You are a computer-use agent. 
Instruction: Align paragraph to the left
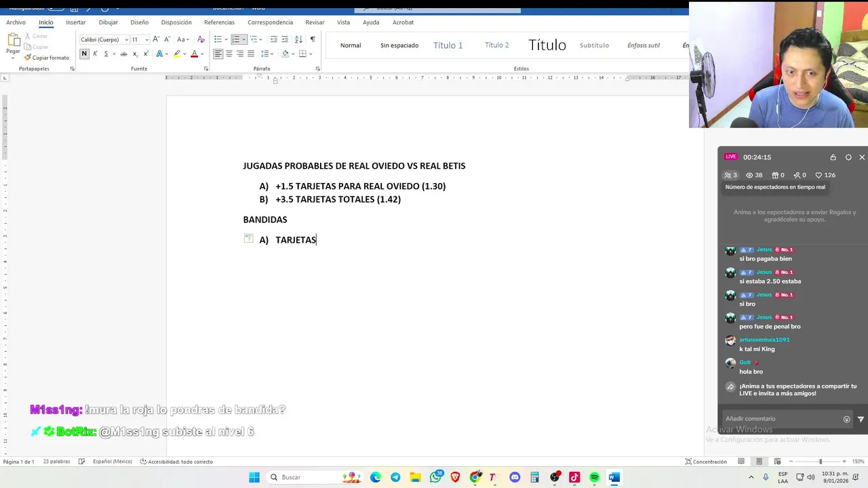218,54
